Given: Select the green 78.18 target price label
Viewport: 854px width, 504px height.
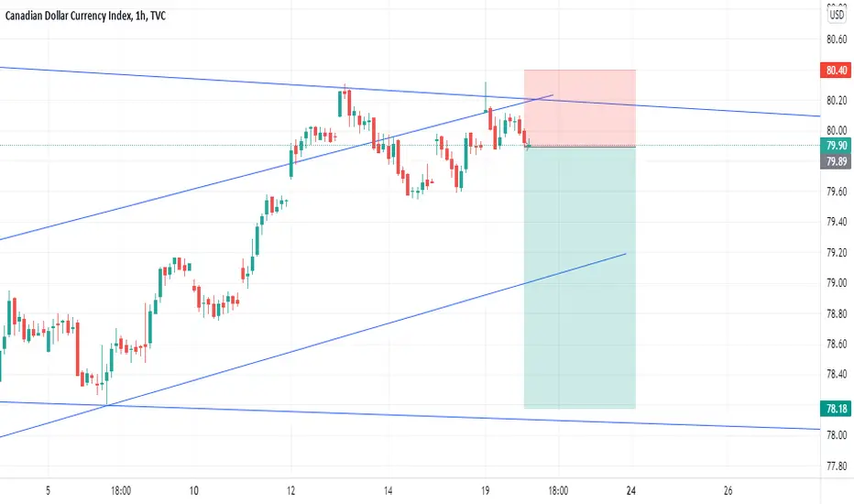Looking at the screenshot, I should click(x=836, y=409).
